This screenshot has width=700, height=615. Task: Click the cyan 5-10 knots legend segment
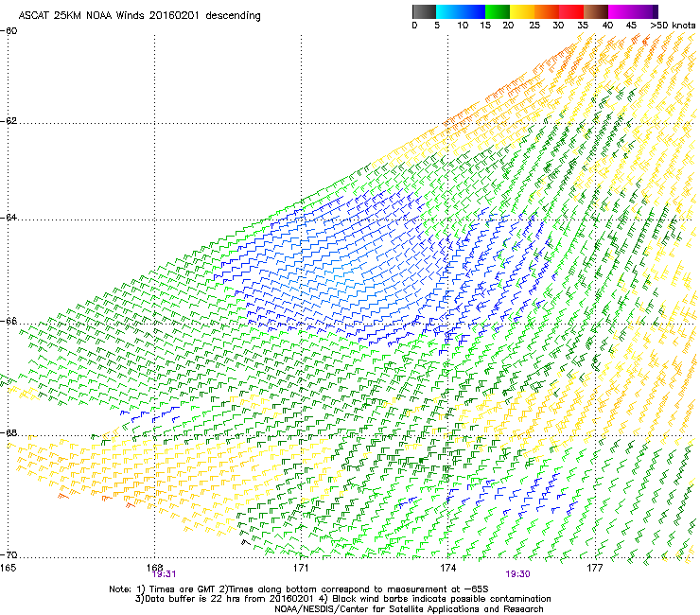448,11
